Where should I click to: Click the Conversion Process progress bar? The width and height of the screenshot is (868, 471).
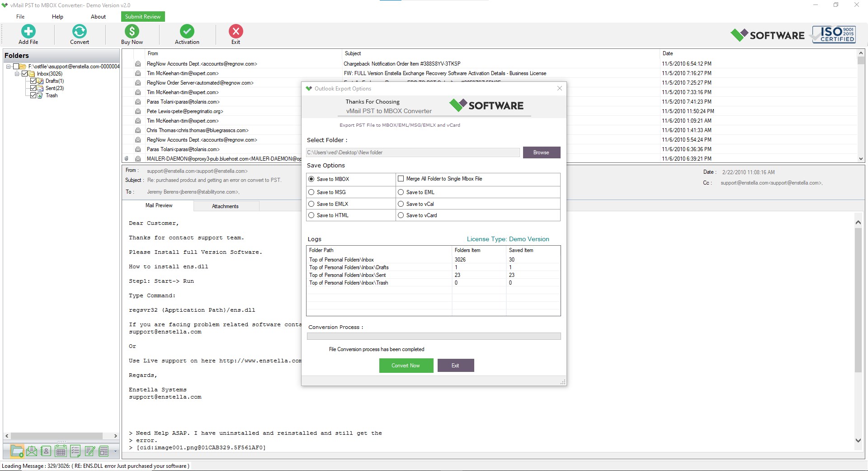point(434,336)
